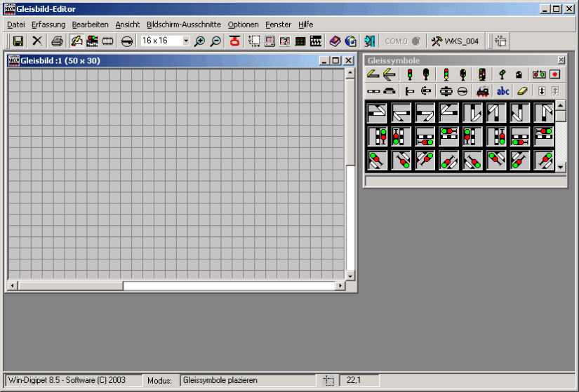
Task: Close the Gleissymbole palette window
Action: pos(561,60)
